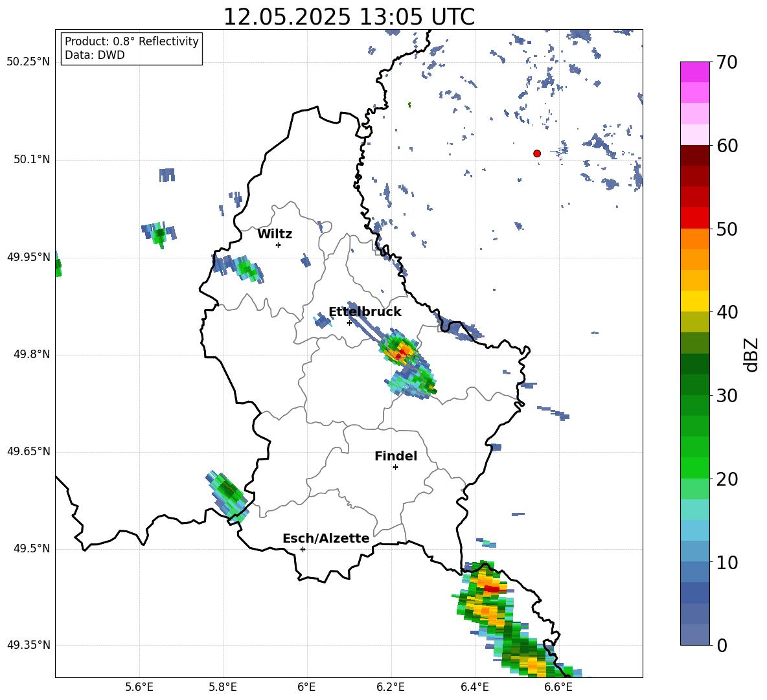Click the 49.8°N latitude label
767x700 pixels.
pyautogui.click(x=31, y=354)
